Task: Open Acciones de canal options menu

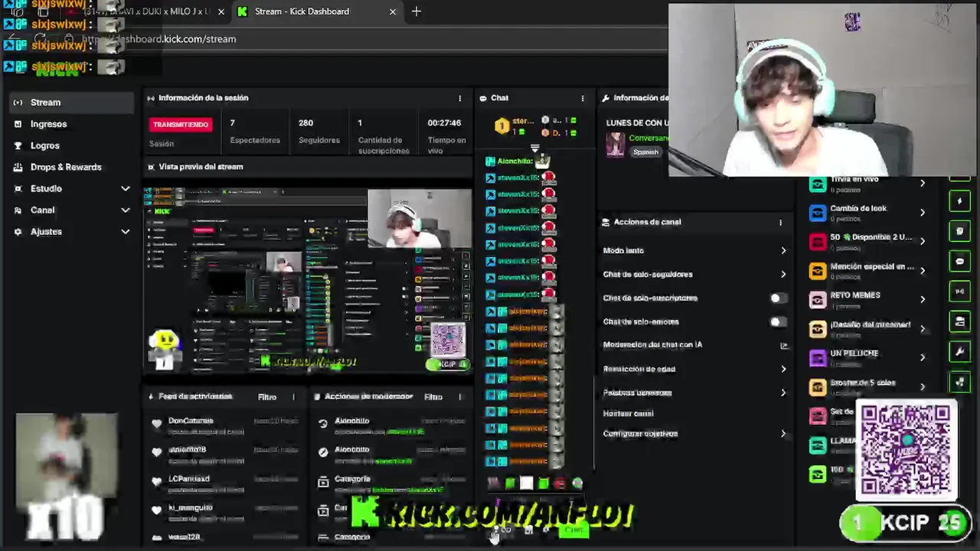Action: point(781,222)
